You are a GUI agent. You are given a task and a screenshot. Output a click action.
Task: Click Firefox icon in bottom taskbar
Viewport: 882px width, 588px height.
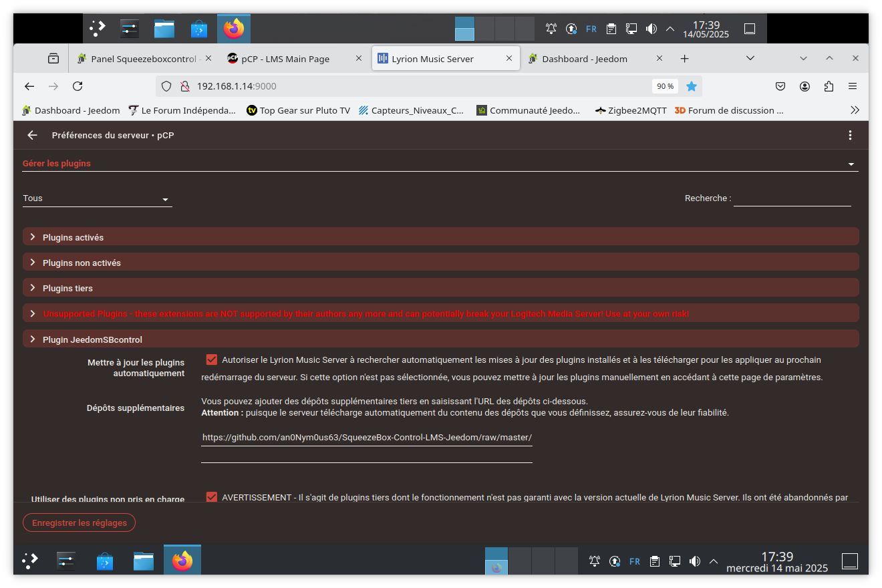(182, 560)
